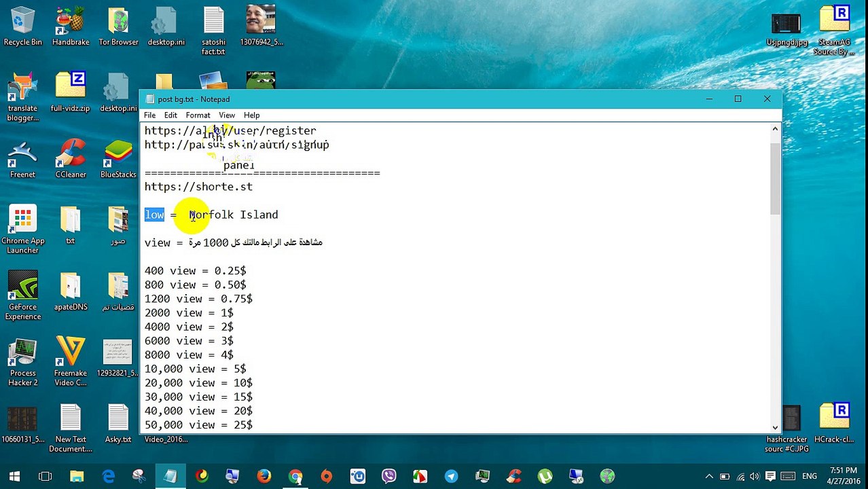Open the Viber taskbar icon

[388, 476]
